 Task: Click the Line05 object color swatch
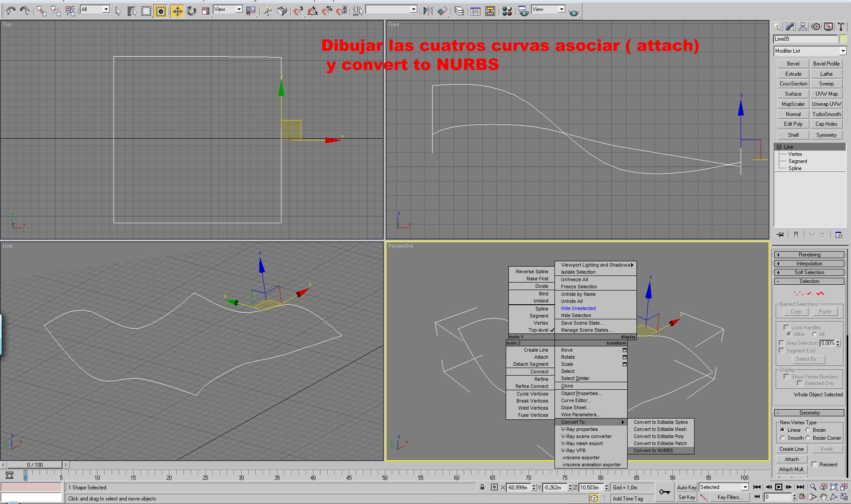[x=843, y=39]
